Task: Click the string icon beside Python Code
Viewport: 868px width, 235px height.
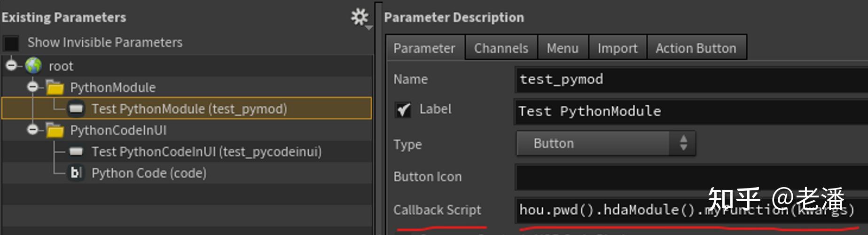Action: pyautogui.click(x=76, y=173)
